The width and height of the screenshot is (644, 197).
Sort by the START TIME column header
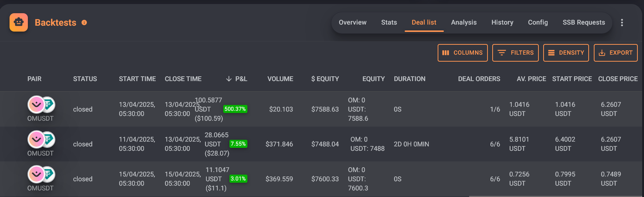[137, 79]
